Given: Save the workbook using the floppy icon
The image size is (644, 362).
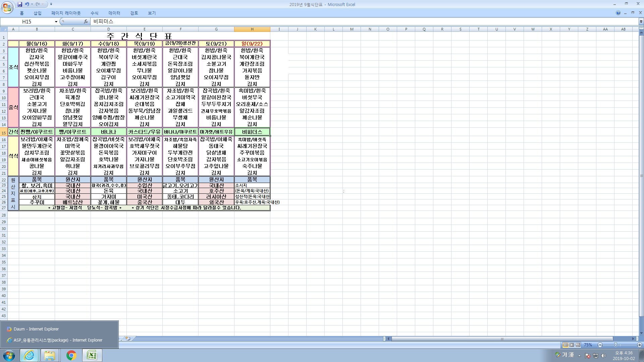Looking at the screenshot, I should click(20, 4).
